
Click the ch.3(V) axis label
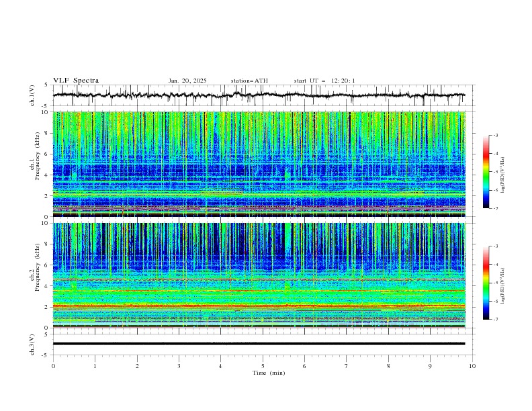tap(32, 345)
